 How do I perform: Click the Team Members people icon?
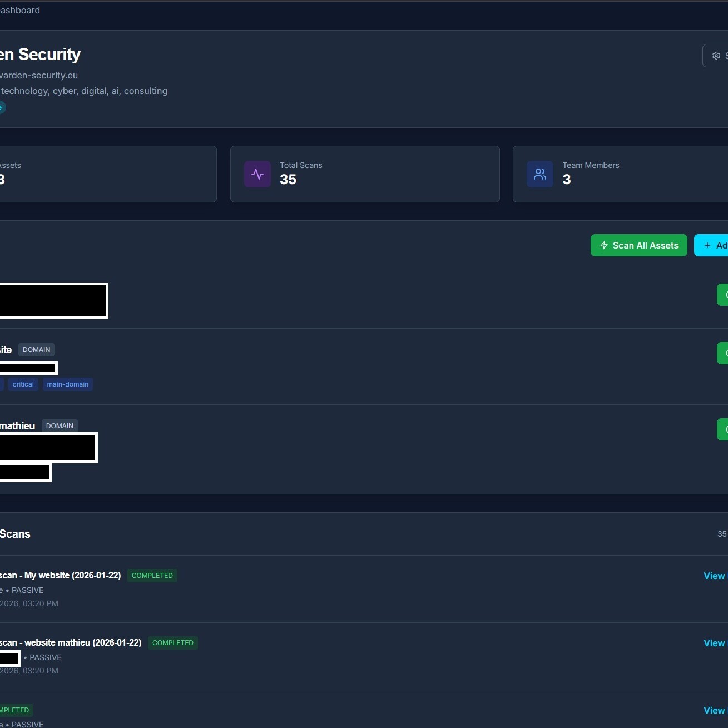[x=540, y=174]
